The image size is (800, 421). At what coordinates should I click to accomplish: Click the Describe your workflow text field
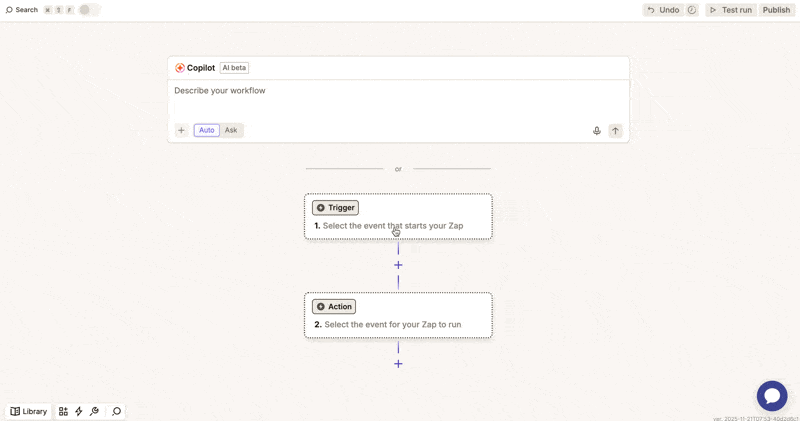click(398, 98)
